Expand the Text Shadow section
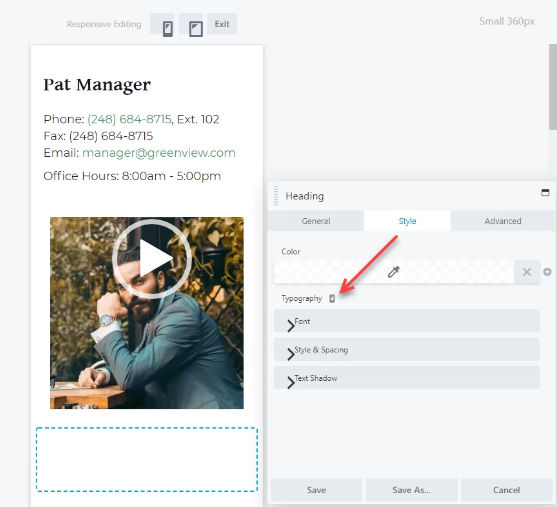 coord(407,378)
